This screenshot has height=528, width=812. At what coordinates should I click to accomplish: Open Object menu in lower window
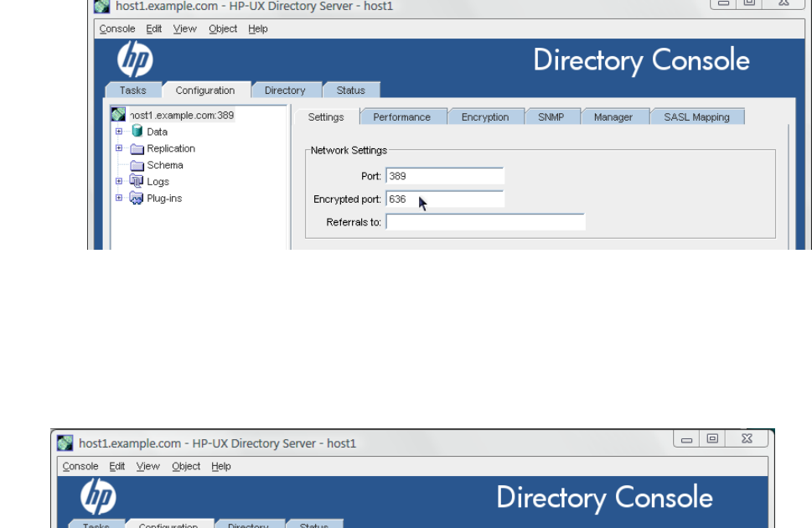(x=186, y=466)
